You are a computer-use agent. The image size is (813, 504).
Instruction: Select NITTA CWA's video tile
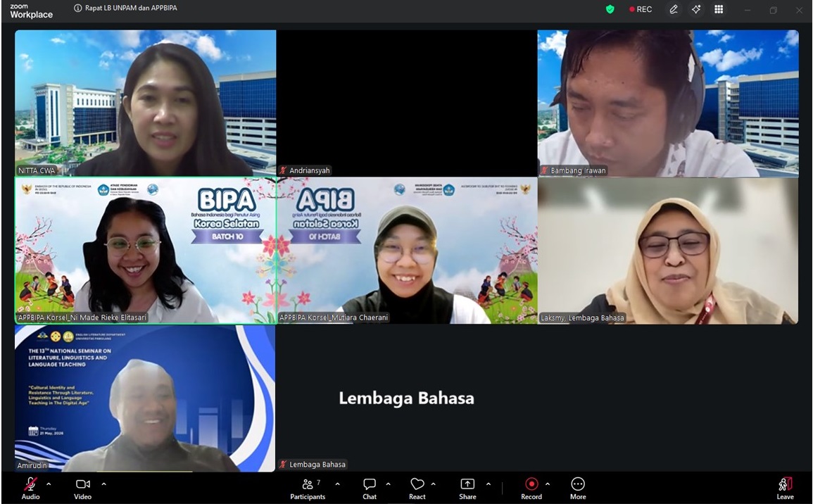(x=145, y=103)
